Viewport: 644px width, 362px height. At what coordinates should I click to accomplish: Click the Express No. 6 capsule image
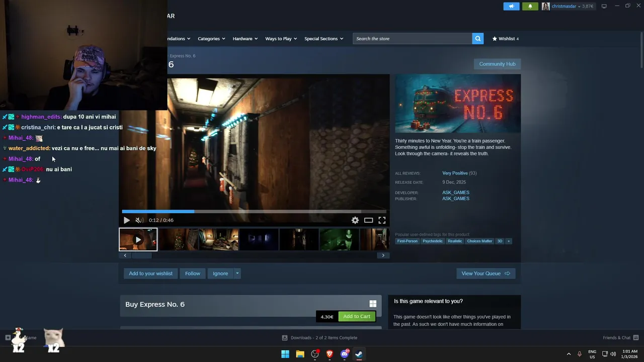[x=458, y=104]
